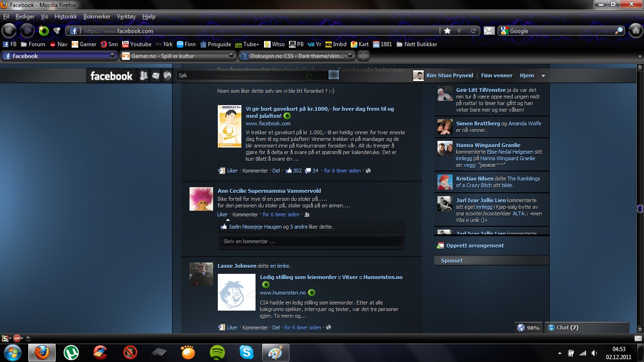This screenshot has width=644, height=362.
Task: Open Facebook friend requests icon
Action: [144, 75]
